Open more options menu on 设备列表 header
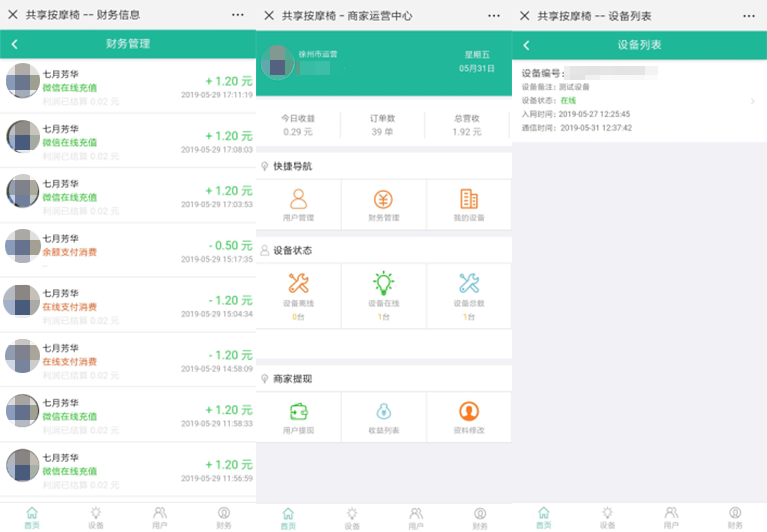 (x=750, y=15)
